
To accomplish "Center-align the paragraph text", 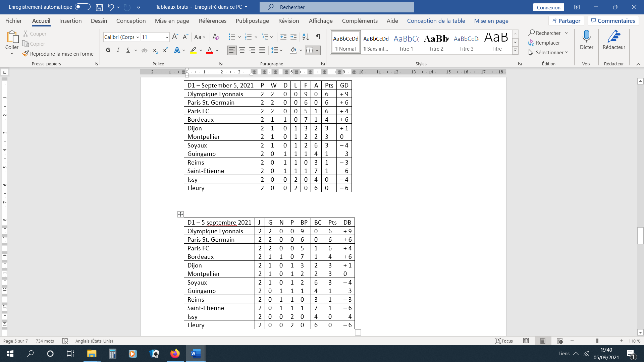I will [x=242, y=50].
